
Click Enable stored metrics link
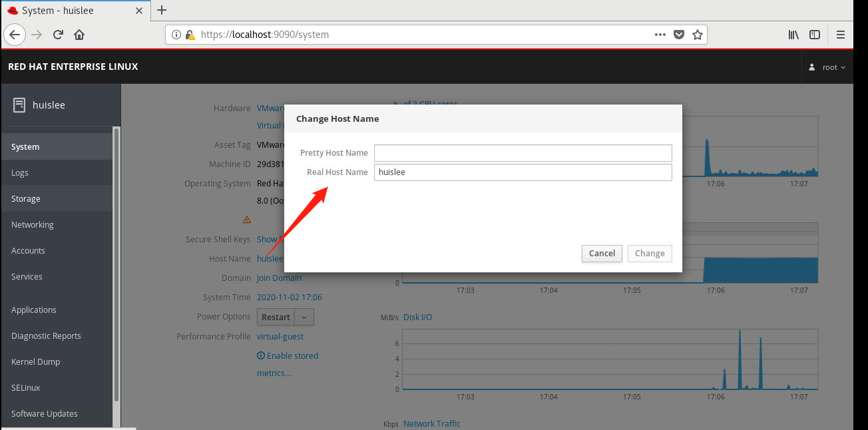click(288, 364)
